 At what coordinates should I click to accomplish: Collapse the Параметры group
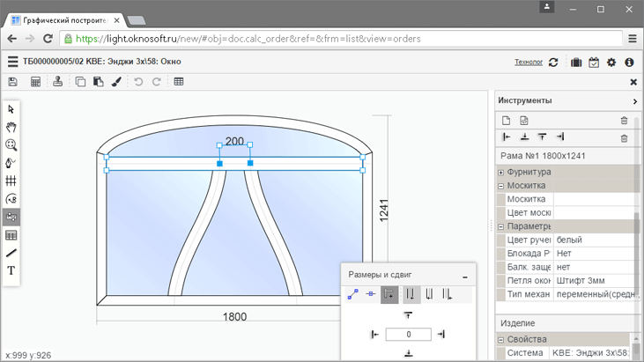500,226
